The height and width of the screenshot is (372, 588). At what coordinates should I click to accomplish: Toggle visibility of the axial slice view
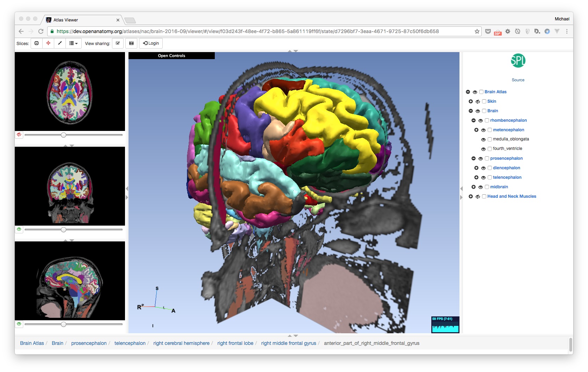point(19,135)
